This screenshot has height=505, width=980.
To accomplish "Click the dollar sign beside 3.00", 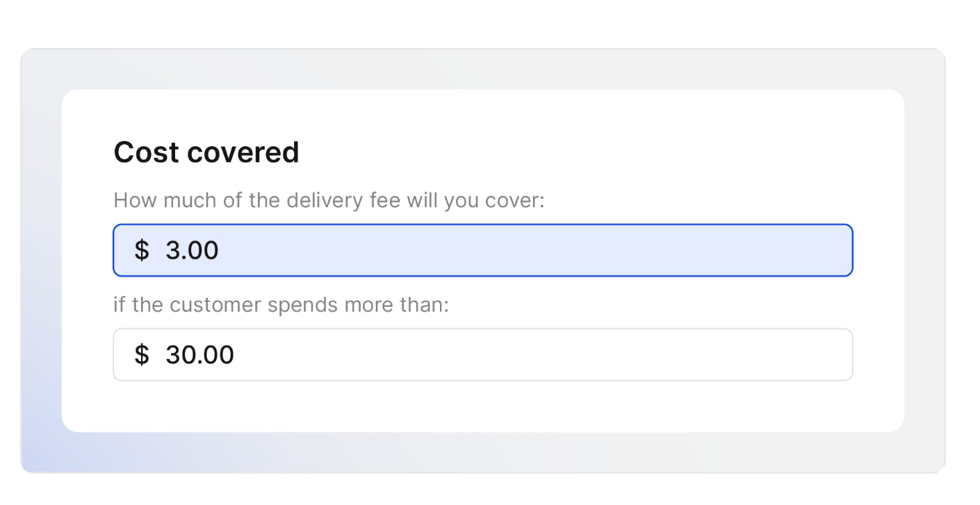I will click(x=142, y=250).
